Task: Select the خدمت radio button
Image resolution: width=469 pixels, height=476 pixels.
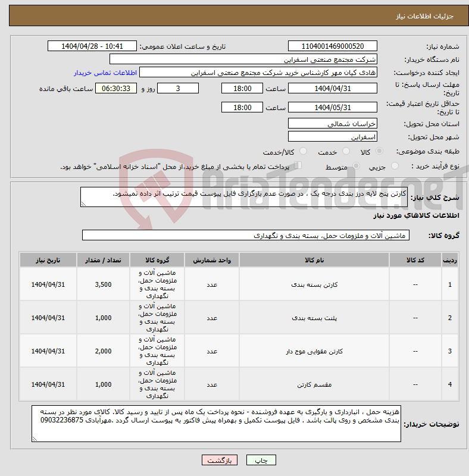Action: pyautogui.click(x=346, y=151)
